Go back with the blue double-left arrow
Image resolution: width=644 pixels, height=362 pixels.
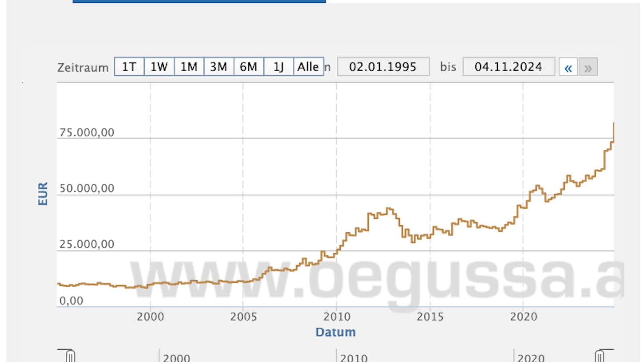click(568, 67)
